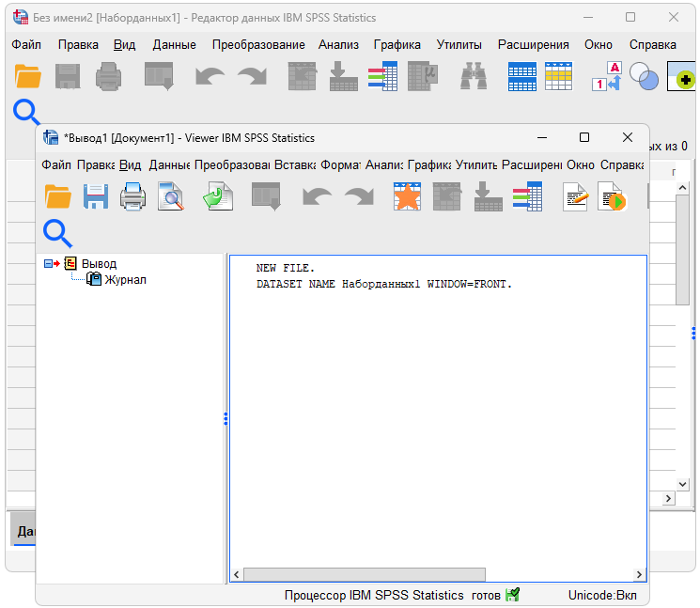Click Run script icon with green play
Viewport: 700px width, 608px height.
(x=612, y=196)
